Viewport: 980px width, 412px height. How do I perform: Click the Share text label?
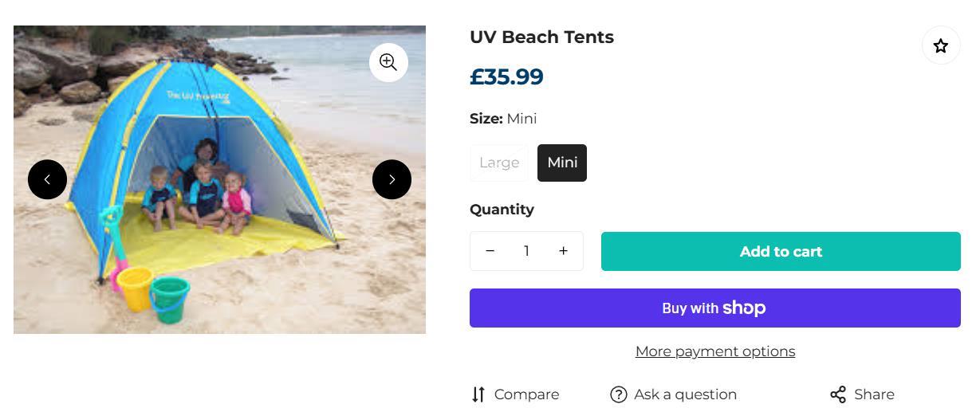[874, 394]
